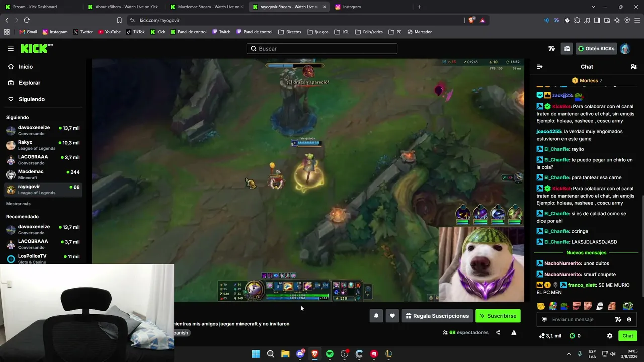
Task: Report the stream with warning icon
Action: (x=514, y=332)
